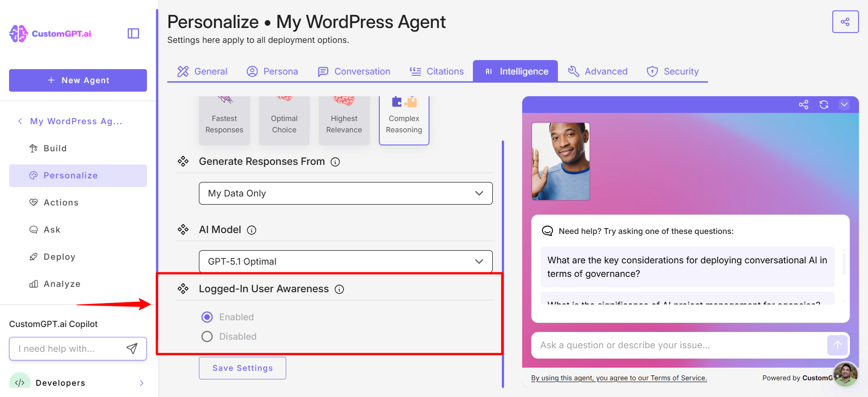
Task: Click the user profile avatar at bottom right
Action: (x=846, y=374)
